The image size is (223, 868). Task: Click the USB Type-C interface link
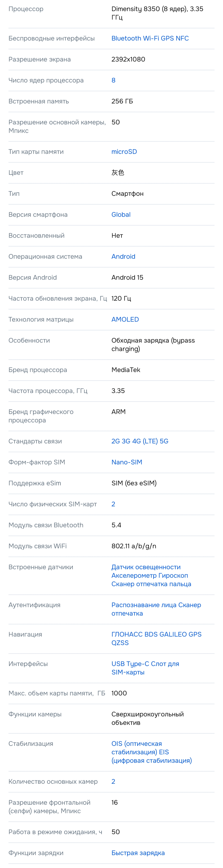click(x=130, y=663)
